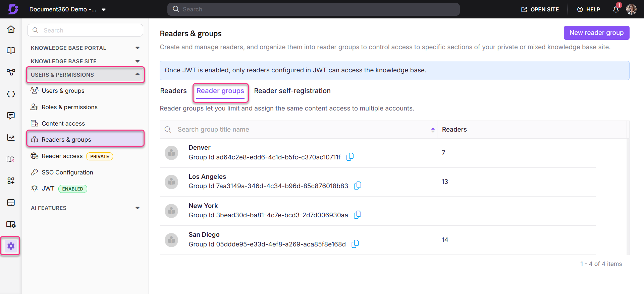
Task: Open the Analytics chart icon
Action: coord(11,138)
